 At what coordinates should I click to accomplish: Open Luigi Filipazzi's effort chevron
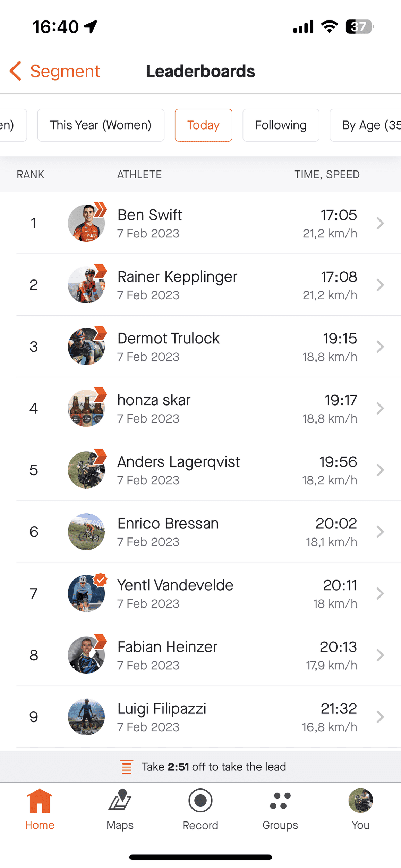(x=380, y=717)
